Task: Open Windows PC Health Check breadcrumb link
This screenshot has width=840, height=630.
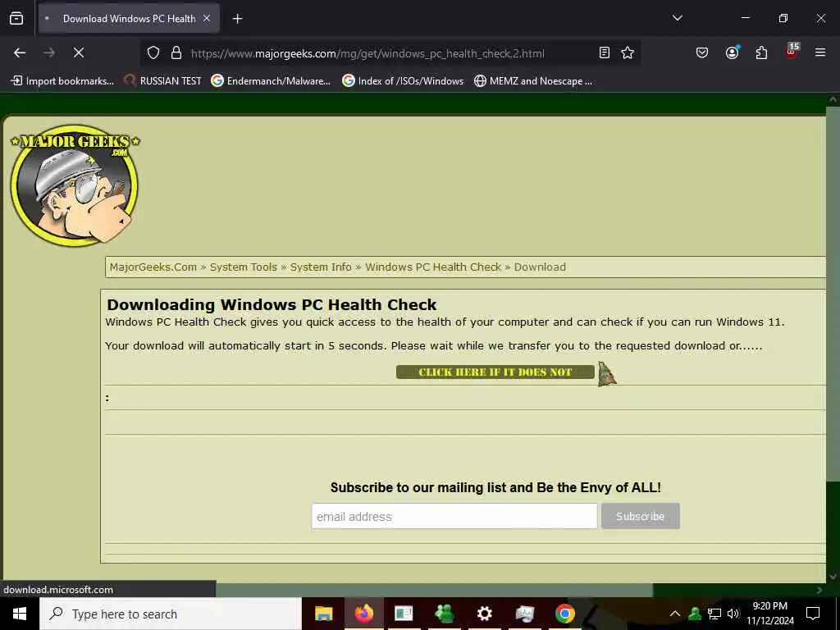Action: point(433,267)
